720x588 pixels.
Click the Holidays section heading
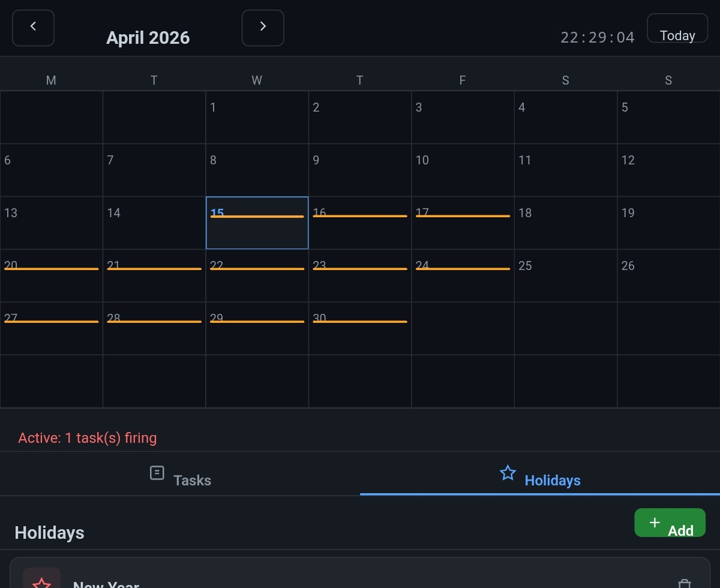tap(49, 533)
